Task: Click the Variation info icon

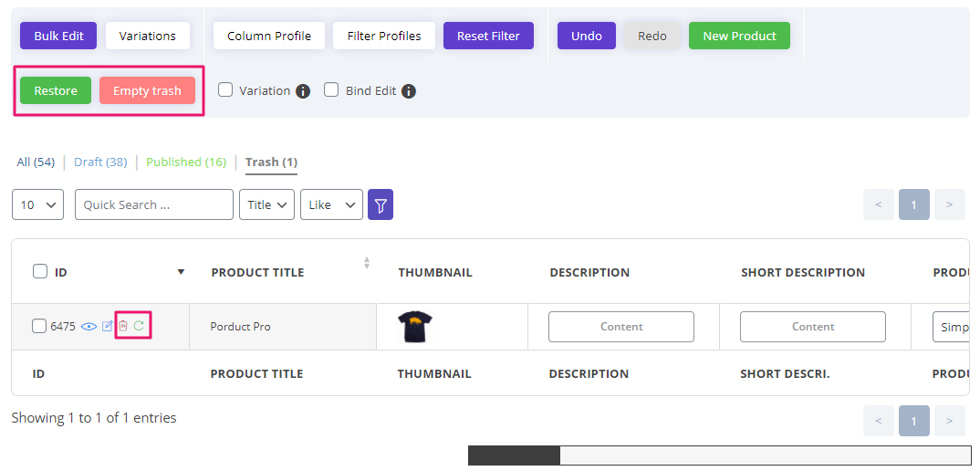Action: [303, 91]
